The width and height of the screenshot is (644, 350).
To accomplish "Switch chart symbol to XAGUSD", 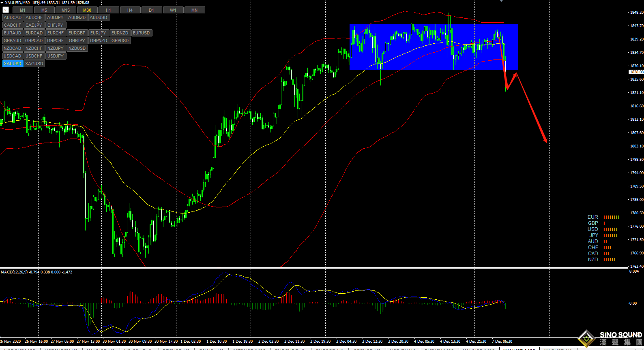I will tap(34, 64).
